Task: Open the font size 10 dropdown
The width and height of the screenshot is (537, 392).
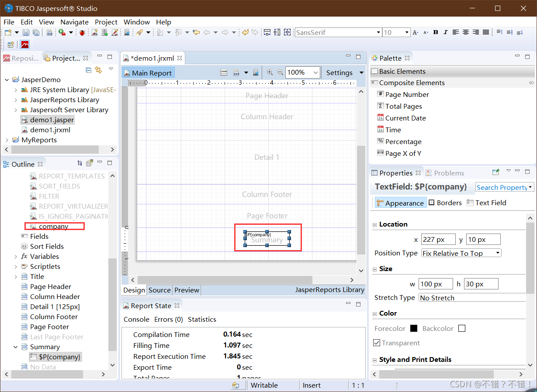Action: pyautogui.click(x=407, y=32)
